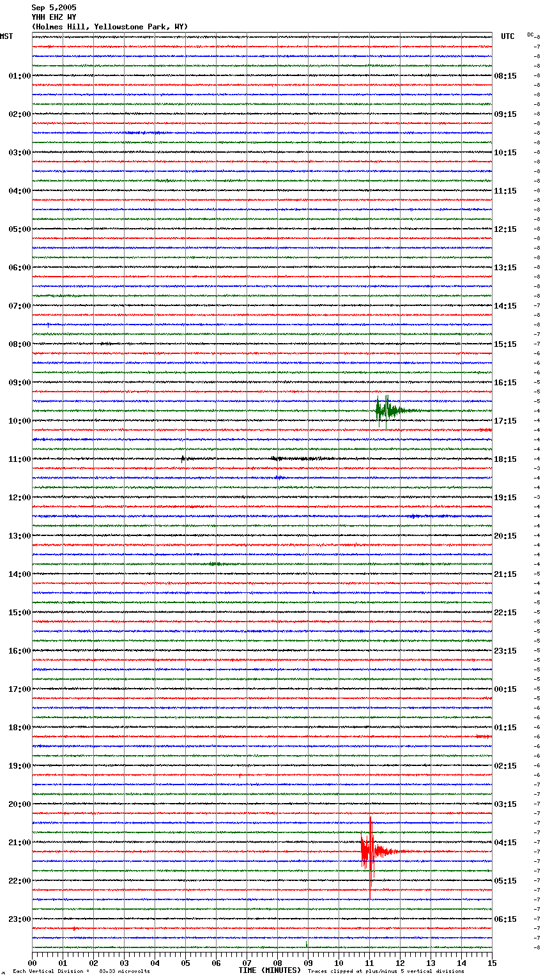Click the UTC time label '22:15'
This screenshot has width=543, height=980.
coord(505,613)
